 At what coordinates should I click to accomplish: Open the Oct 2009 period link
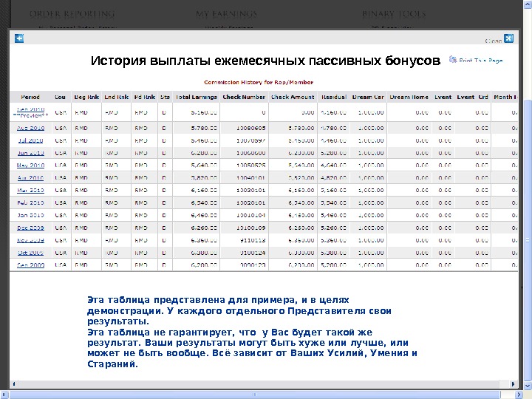30,253
